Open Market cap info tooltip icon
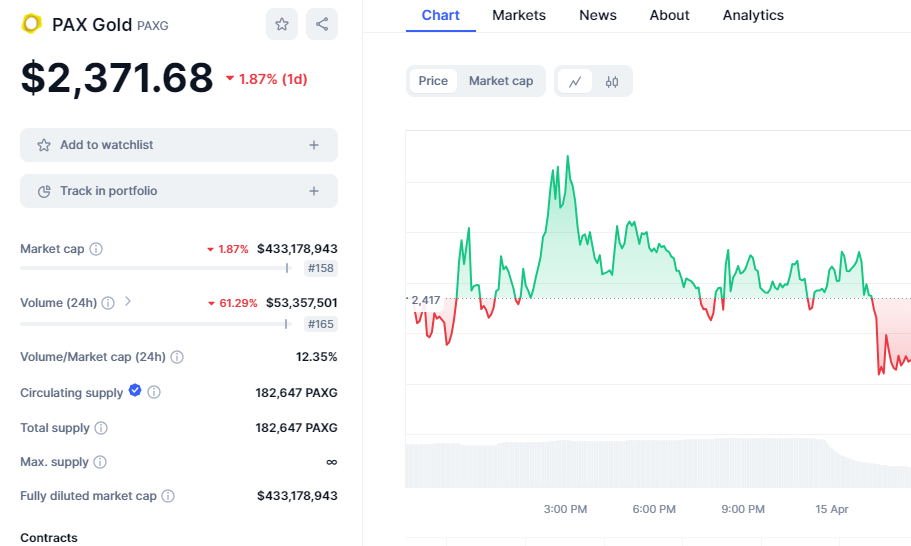Image resolution: width=911 pixels, height=546 pixels. (x=96, y=249)
